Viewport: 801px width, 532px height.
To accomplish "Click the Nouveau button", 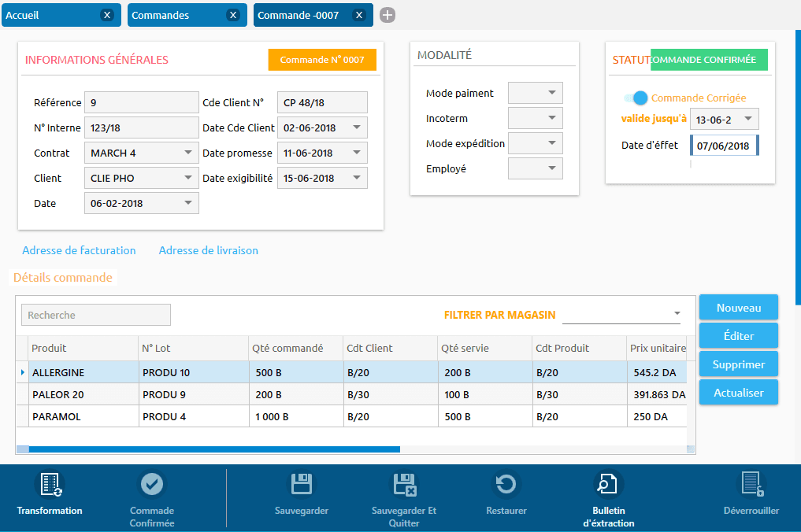I will [x=738, y=308].
